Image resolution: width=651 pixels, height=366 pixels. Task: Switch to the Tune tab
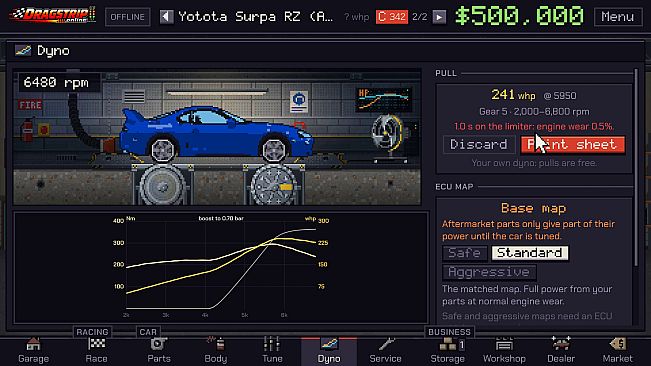click(x=272, y=351)
